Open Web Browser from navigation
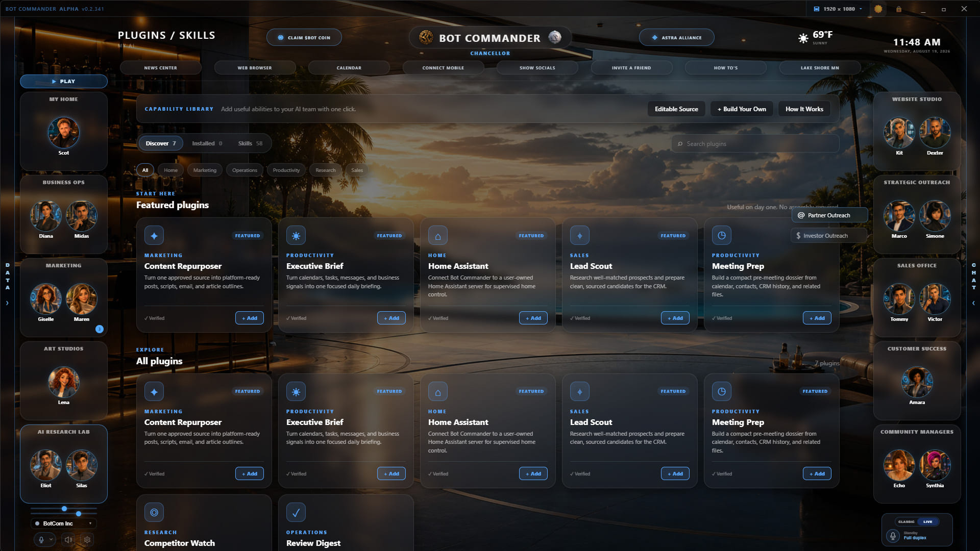 click(255, 68)
